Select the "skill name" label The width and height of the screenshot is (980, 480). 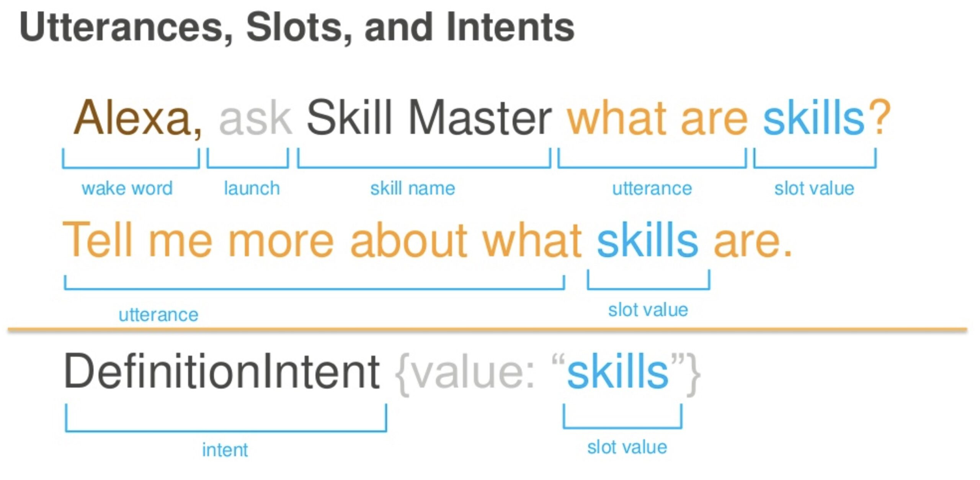[x=413, y=188]
